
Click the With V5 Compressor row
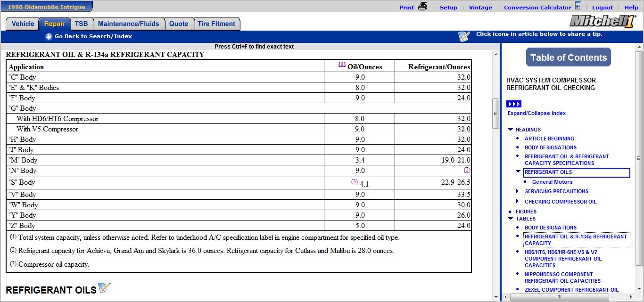239,129
